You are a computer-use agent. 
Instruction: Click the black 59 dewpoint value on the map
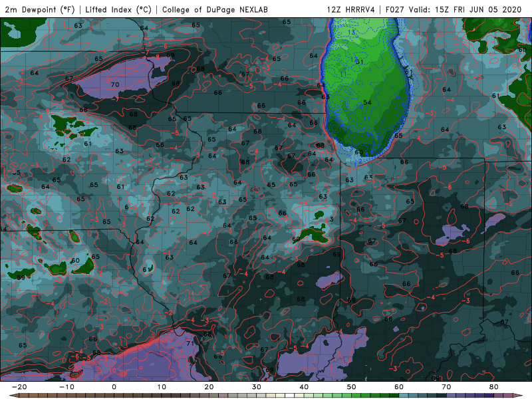coord(21,277)
